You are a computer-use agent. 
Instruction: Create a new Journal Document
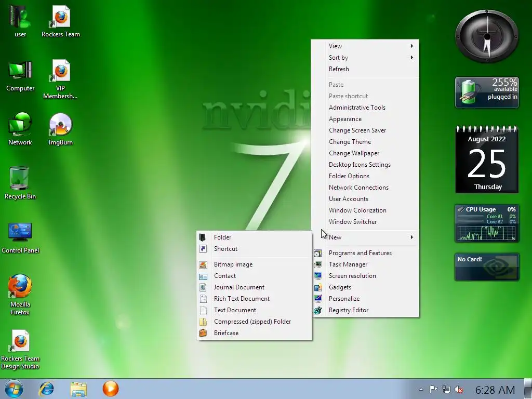point(254,287)
